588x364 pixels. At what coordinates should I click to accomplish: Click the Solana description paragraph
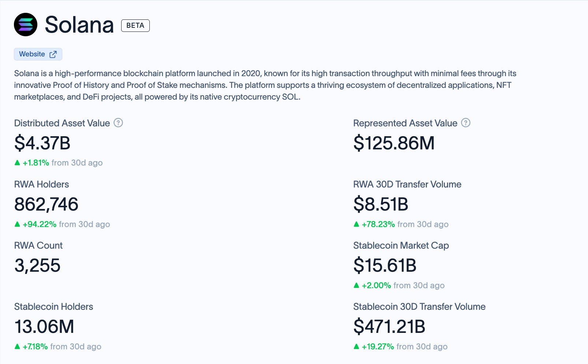(265, 85)
